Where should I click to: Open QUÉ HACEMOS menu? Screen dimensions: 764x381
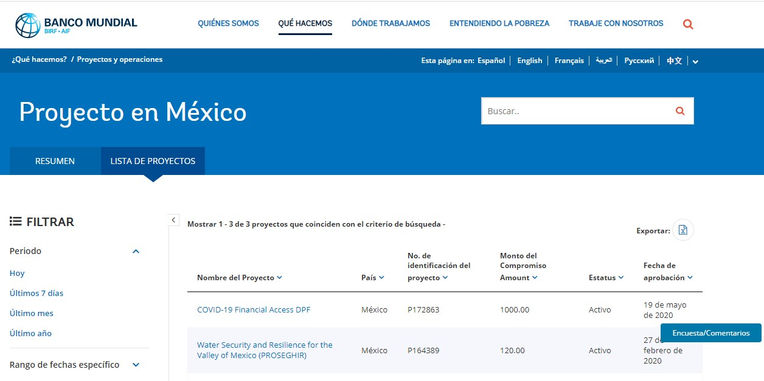[x=305, y=23]
